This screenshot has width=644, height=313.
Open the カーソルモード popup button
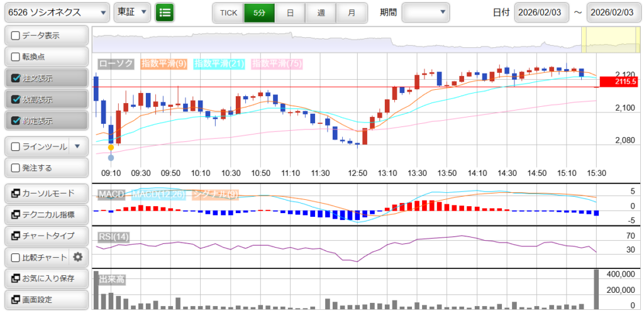pos(45,193)
